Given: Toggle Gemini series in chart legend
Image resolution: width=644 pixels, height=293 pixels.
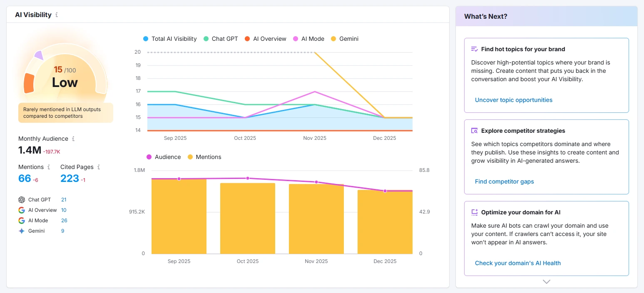Looking at the screenshot, I should (x=344, y=39).
